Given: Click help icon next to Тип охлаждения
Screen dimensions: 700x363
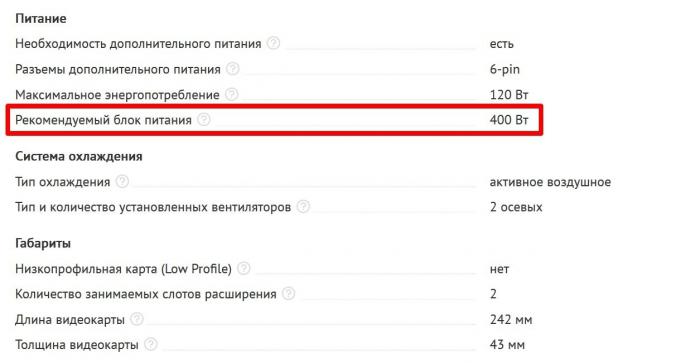Looking at the screenshot, I should pyautogui.click(x=122, y=181).
